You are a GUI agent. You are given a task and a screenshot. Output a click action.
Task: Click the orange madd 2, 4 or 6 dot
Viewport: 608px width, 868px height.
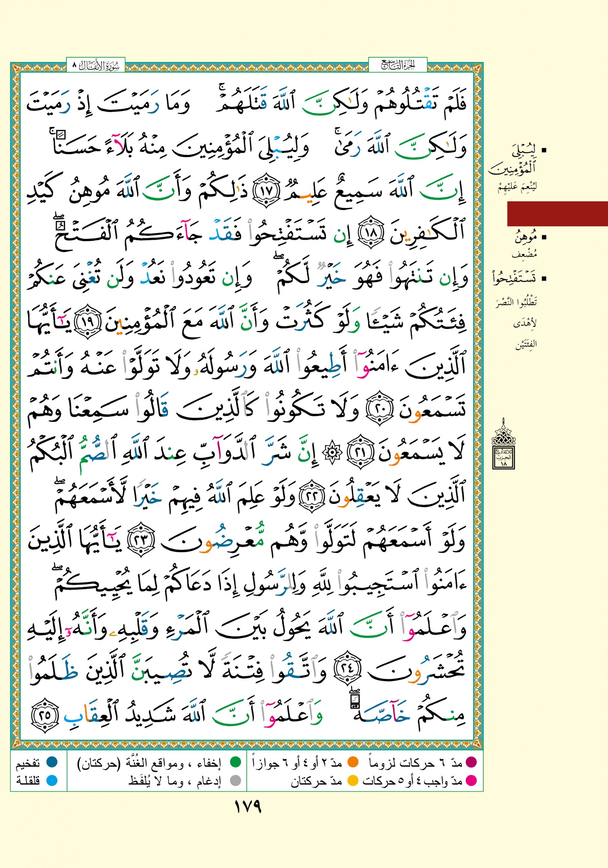(353, 763)
